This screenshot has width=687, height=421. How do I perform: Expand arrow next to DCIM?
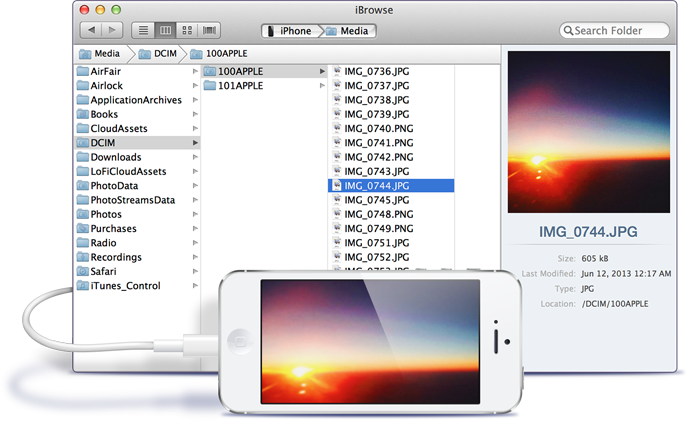[195, 143]
